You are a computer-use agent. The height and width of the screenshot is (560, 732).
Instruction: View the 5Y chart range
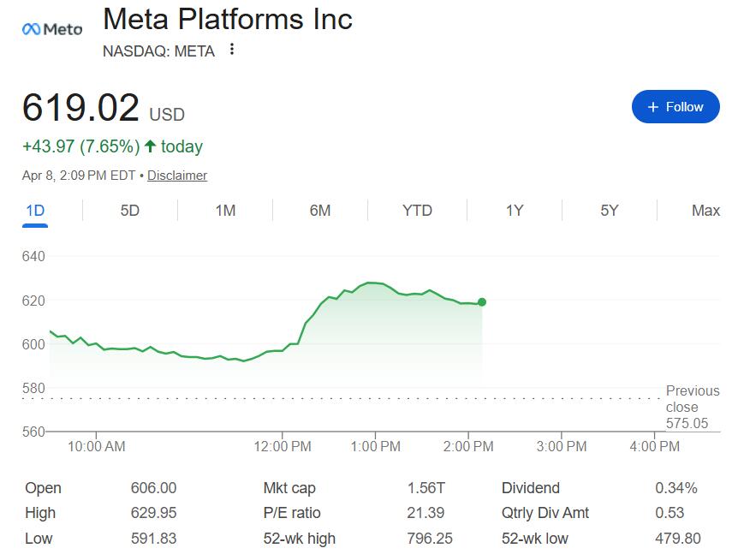tap(610, 211)
